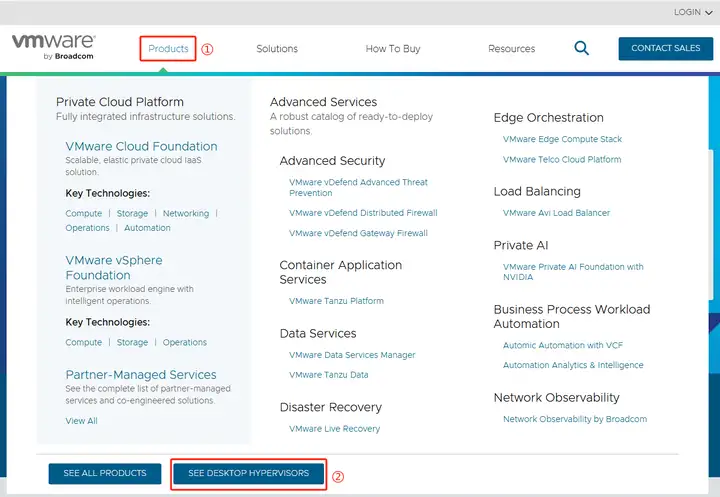Select Storage under vSphere Foundation
Image resolution: width=720 pixels, height=497 pixels.
[x=132, y=342]
